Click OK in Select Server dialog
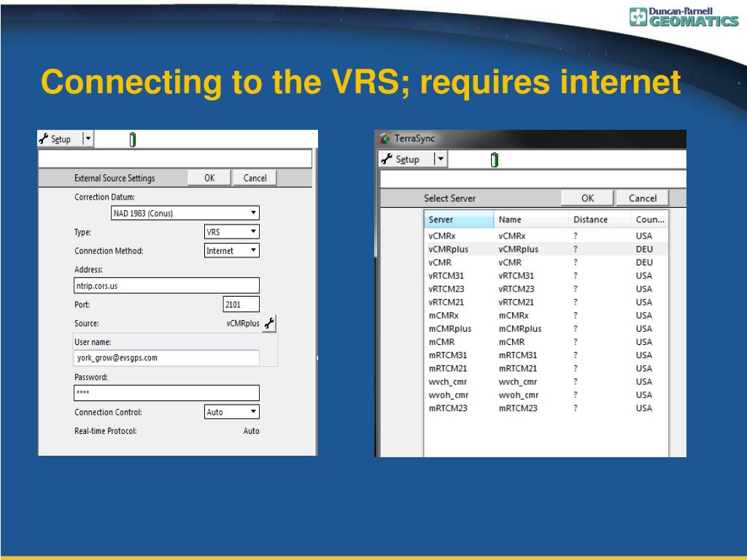Image resolution: width=747 pixels, height=560 pixels. click(587, 198)
